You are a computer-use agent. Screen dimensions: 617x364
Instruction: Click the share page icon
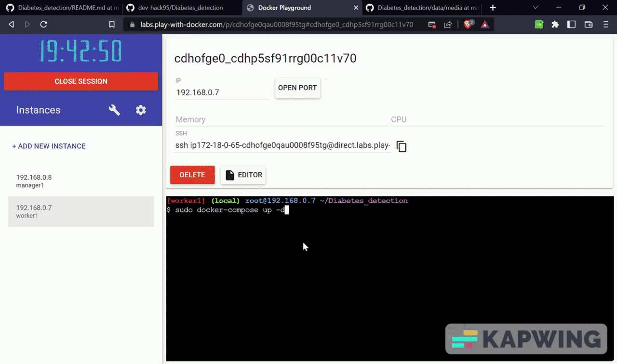pyautogui.click(x=448, y=25)
